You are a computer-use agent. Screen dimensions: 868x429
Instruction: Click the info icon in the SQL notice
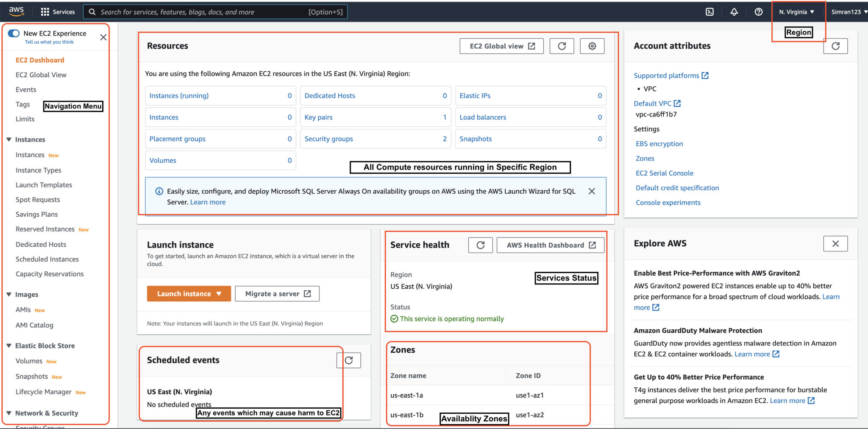(x=159, y=191)
